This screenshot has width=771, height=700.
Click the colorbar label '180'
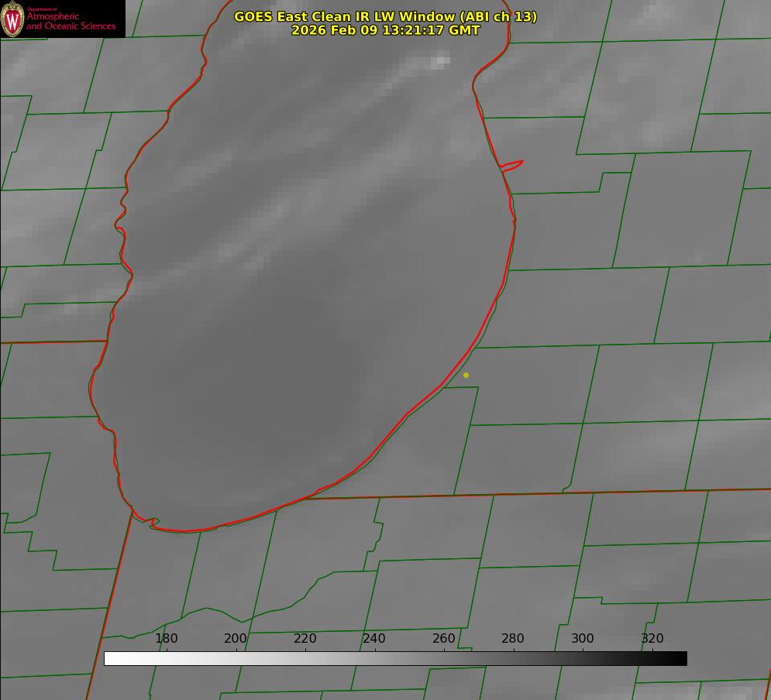[166, 638]
